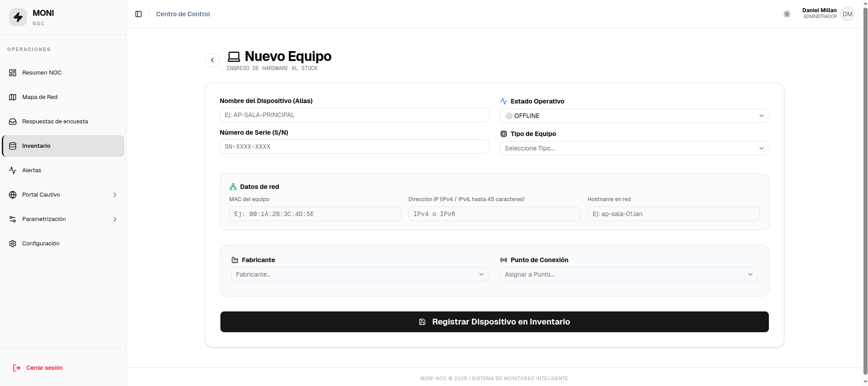Click the Mapa de Red map icon

click(13, 97)
